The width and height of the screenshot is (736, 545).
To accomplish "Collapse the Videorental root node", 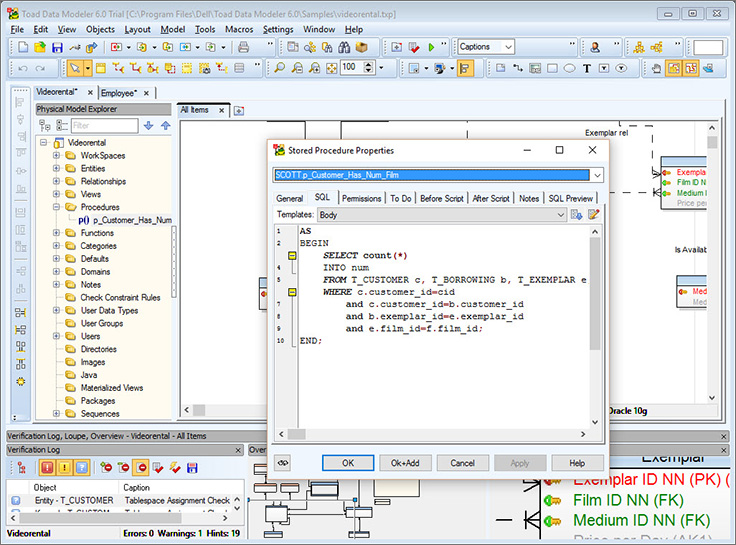I will pyautogui.click(x=44, y=142).
